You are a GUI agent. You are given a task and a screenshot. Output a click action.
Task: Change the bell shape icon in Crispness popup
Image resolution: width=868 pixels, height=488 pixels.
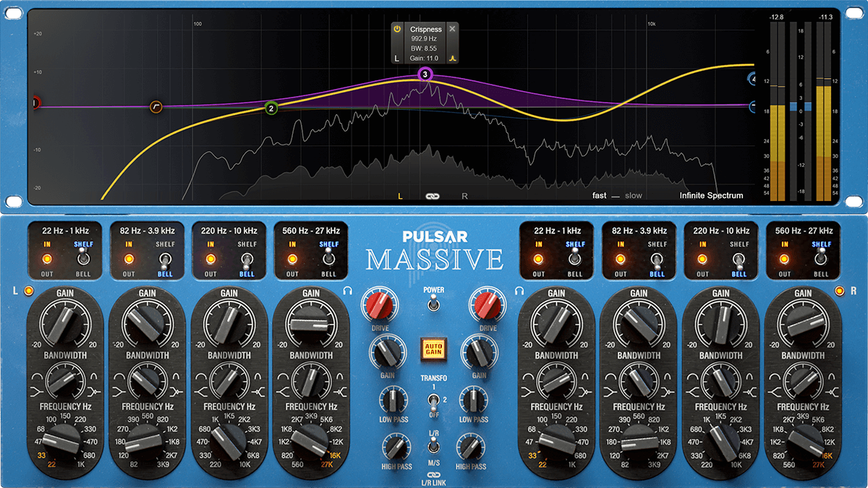coord(452,58)
